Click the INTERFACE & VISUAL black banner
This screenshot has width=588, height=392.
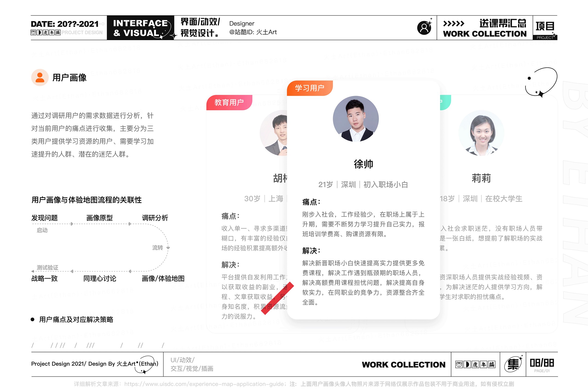tap(140, 28)
